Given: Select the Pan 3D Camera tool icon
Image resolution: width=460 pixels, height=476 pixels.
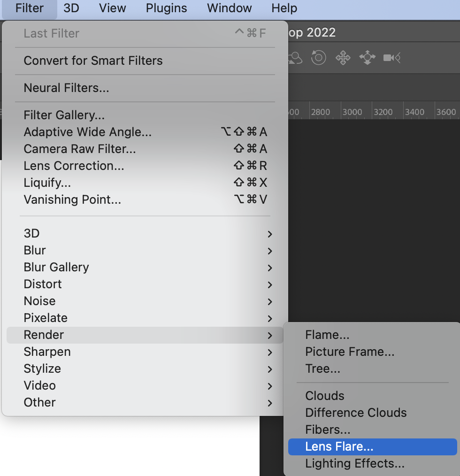Looking at the screenshot, I should coord(343,58).
